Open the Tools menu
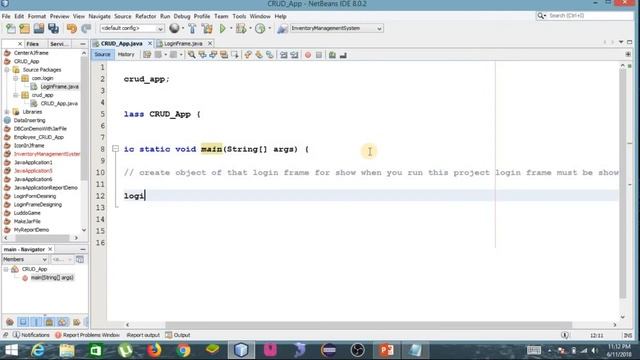 coord(239,16)
